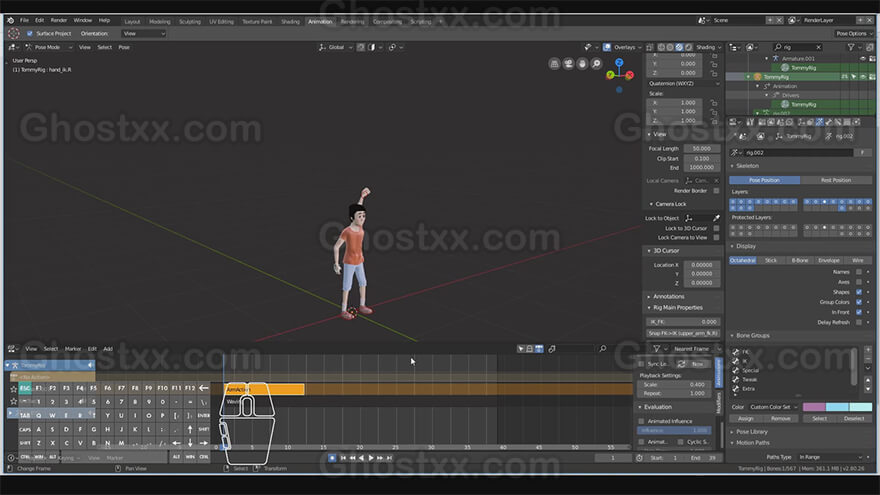Open the File menu

[x=24, y=20]
